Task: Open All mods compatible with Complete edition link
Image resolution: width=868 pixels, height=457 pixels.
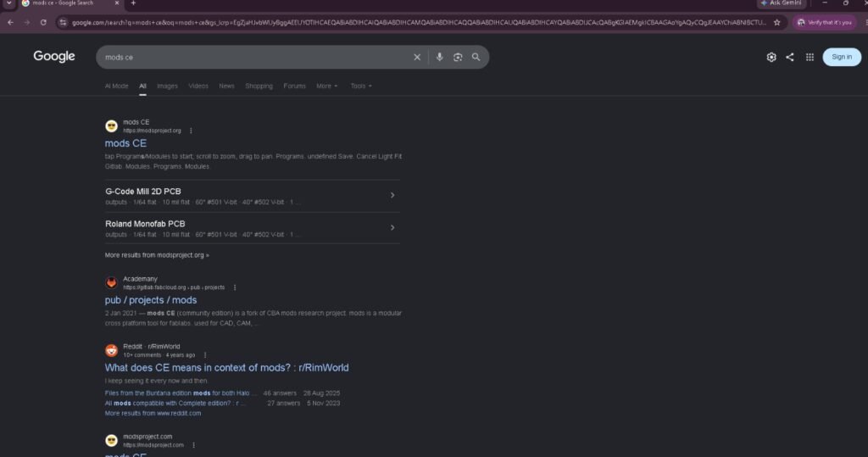Action: coord(175,404)
